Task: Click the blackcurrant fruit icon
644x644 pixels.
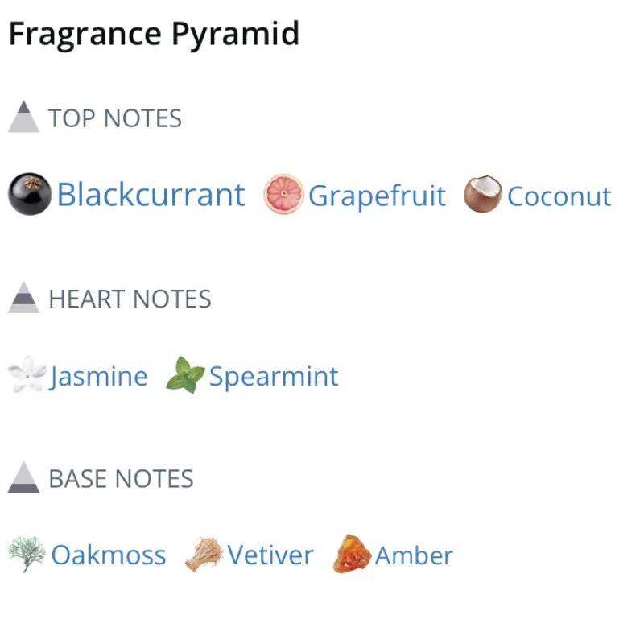Action: 30,196
